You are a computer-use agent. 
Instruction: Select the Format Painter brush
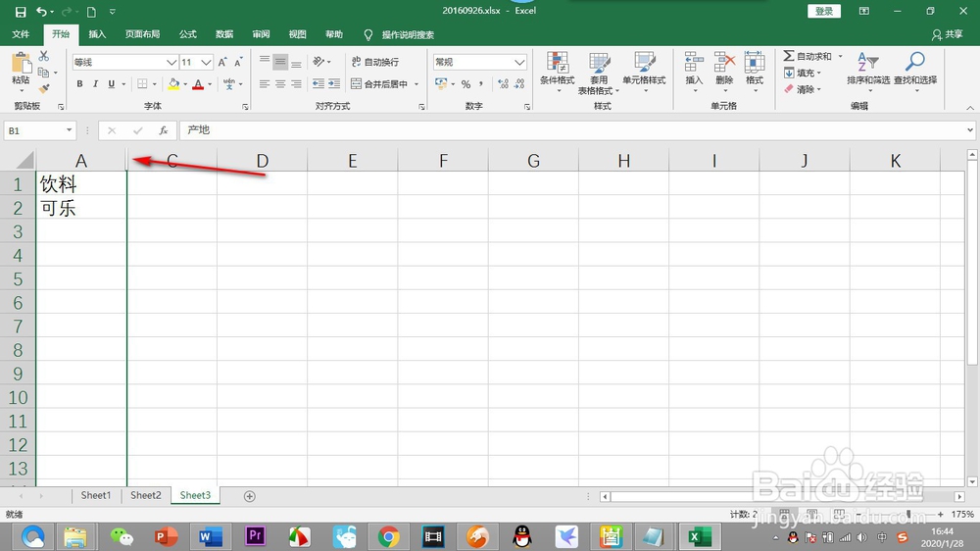coord(44,89)
